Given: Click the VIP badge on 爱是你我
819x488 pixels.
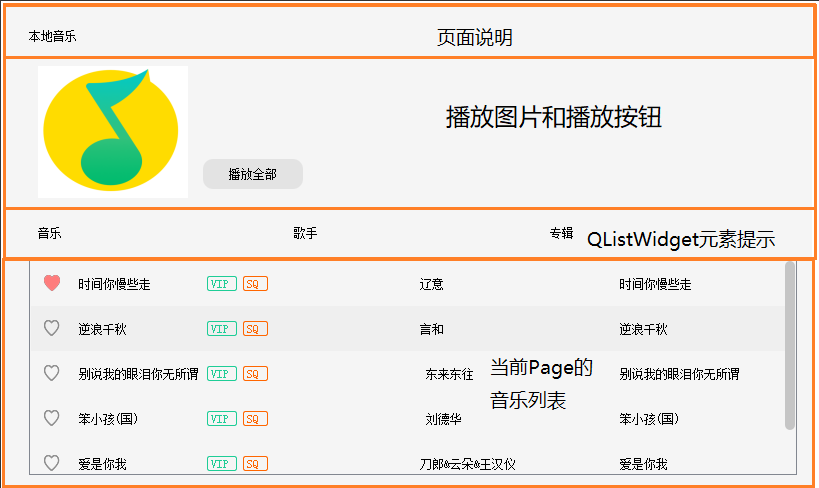Looking at the screenshot, I should pyautogui.click(x=222, y=463).
